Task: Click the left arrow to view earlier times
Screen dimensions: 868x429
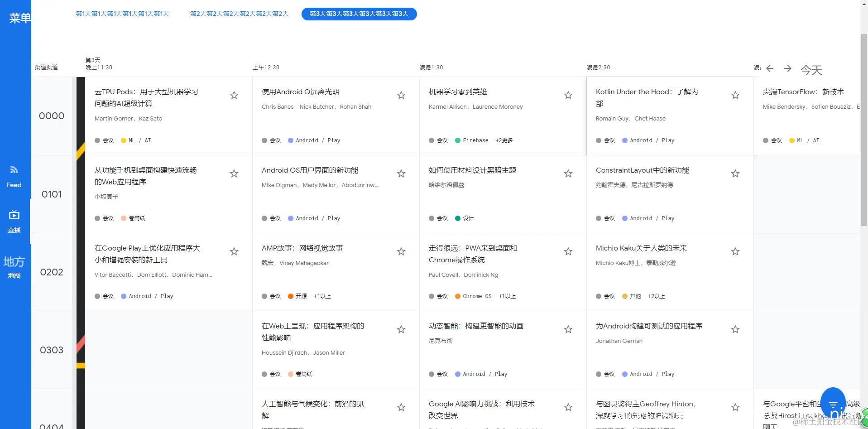Action: point(769,68)
